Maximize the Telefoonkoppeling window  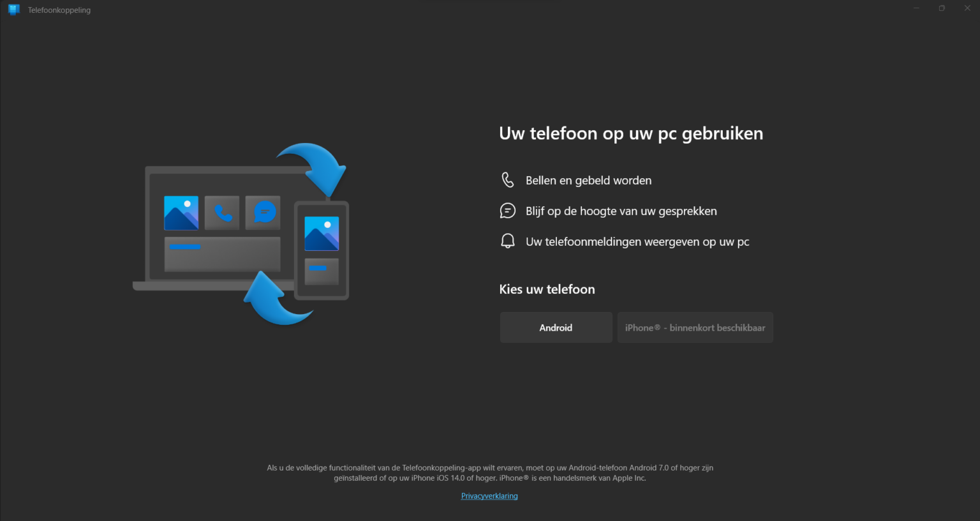[x=942, y=8]
